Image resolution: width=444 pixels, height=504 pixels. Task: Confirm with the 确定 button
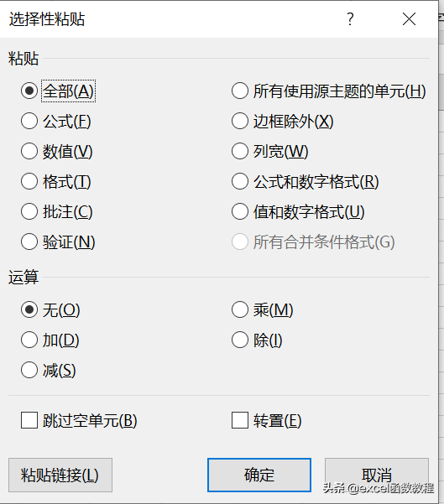click(259, 475)
